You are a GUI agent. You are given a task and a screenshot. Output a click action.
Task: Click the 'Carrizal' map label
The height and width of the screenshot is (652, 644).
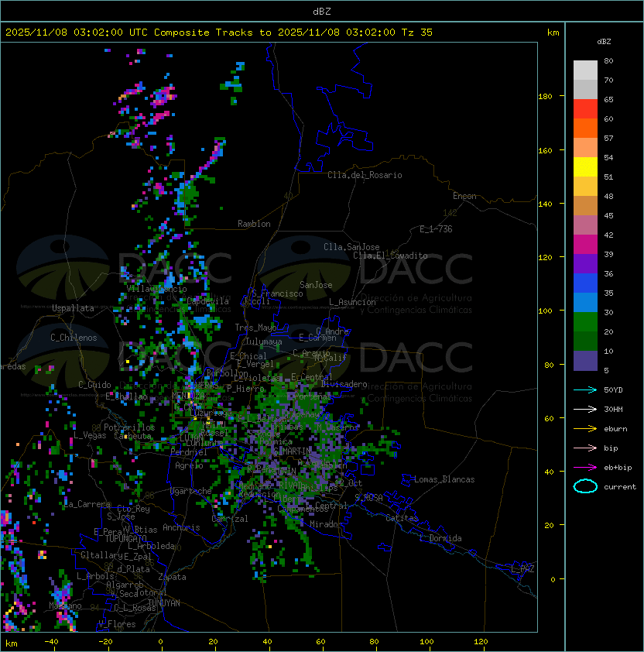coord(230,519)
